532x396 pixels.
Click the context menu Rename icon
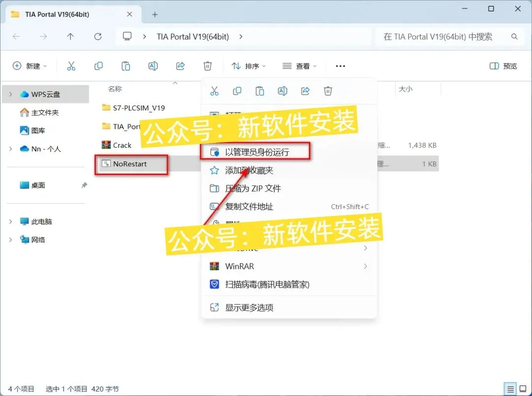click(x=282, y=91)
